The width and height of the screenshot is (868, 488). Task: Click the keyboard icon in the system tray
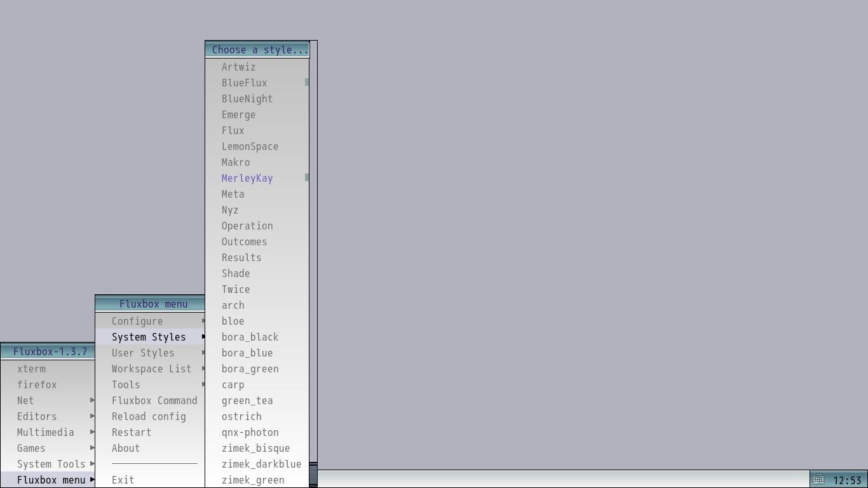[818, 480]
